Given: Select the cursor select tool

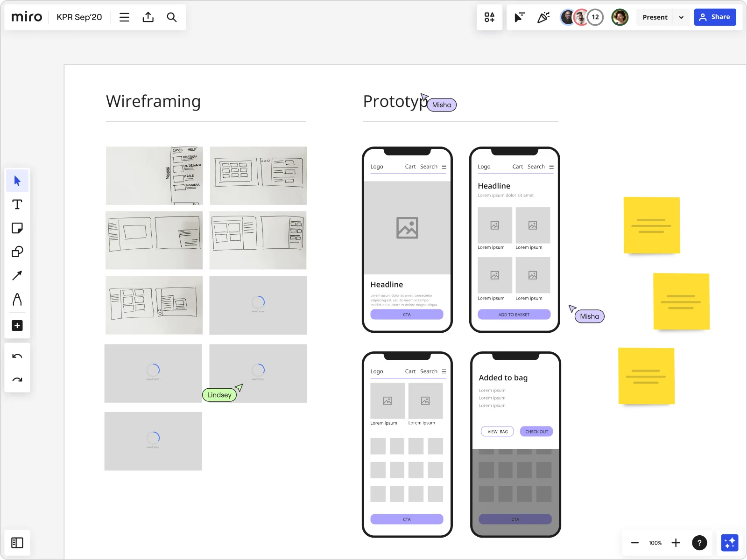Looking at the screenshot, I should [x=17, y=181].
